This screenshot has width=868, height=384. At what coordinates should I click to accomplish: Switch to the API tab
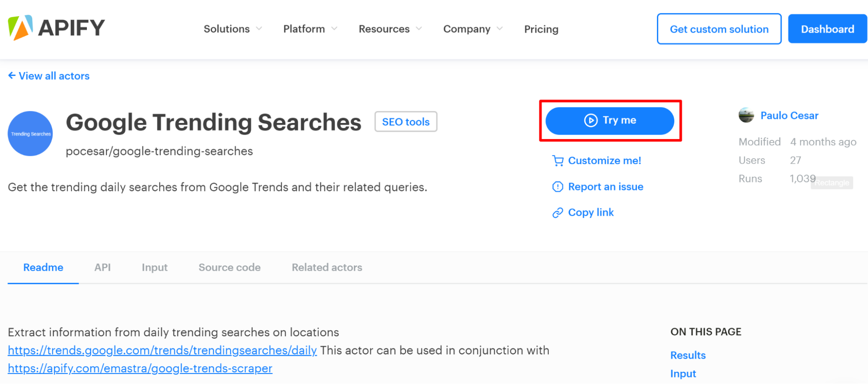pyautogui.click(x=102, y=268)
